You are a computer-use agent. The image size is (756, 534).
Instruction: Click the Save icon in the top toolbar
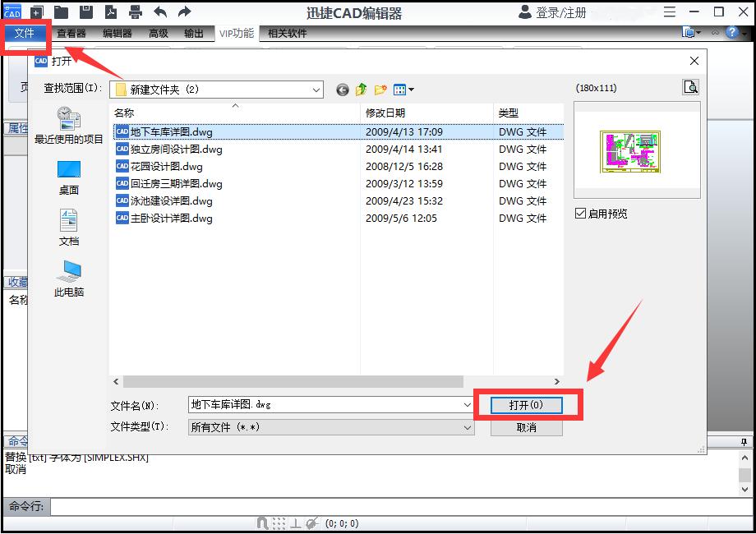[x=85, y=12]
